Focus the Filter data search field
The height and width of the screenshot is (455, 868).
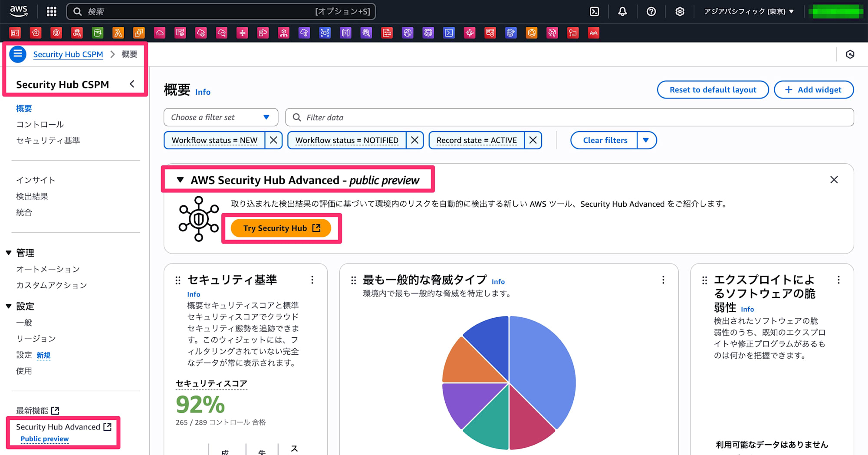pyautogui.click(x=569, y=117)
